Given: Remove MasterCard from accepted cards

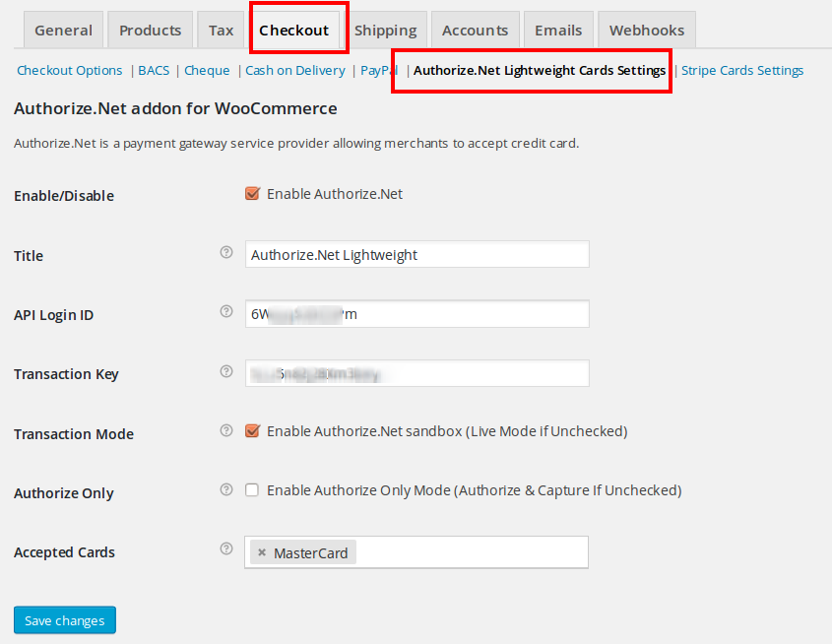Looking at the screenshot, I should click(x=262, y=552).
